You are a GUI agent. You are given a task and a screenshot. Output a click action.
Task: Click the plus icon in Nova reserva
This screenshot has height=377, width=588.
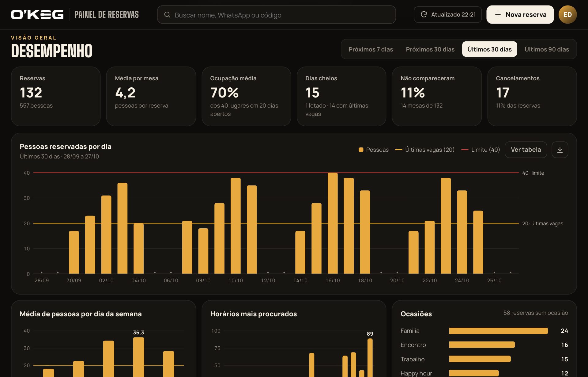[498, 15]
